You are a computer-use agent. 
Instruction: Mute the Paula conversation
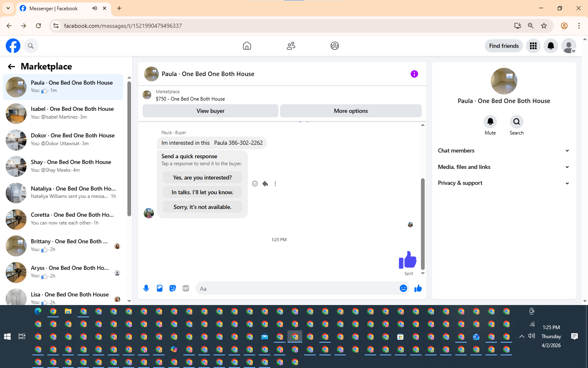[490, 122]
